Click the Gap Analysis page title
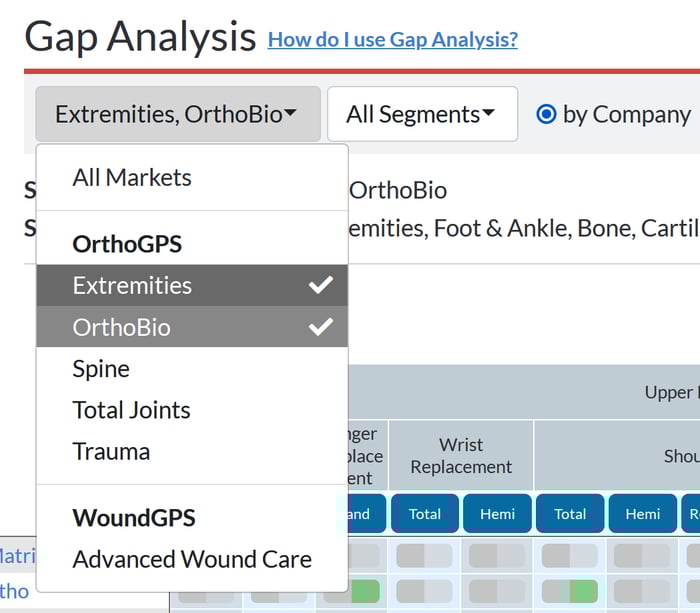Image resolution: width=700 pixels, height=613 pixels. [140, 37]
